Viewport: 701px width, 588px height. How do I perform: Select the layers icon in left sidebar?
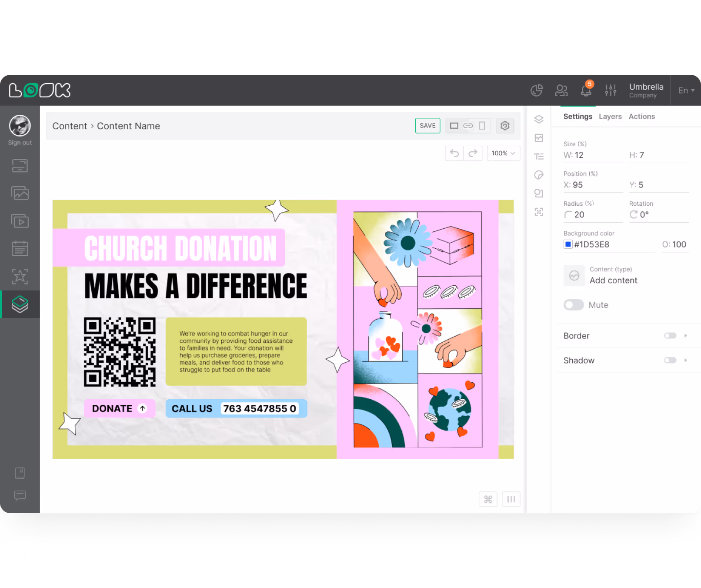[20, 304]
